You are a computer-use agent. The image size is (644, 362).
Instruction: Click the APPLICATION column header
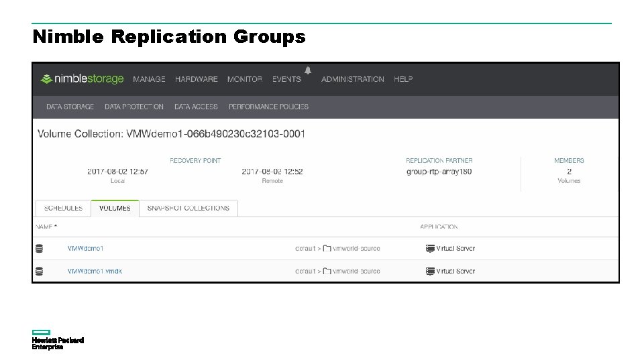click(439, 227)
